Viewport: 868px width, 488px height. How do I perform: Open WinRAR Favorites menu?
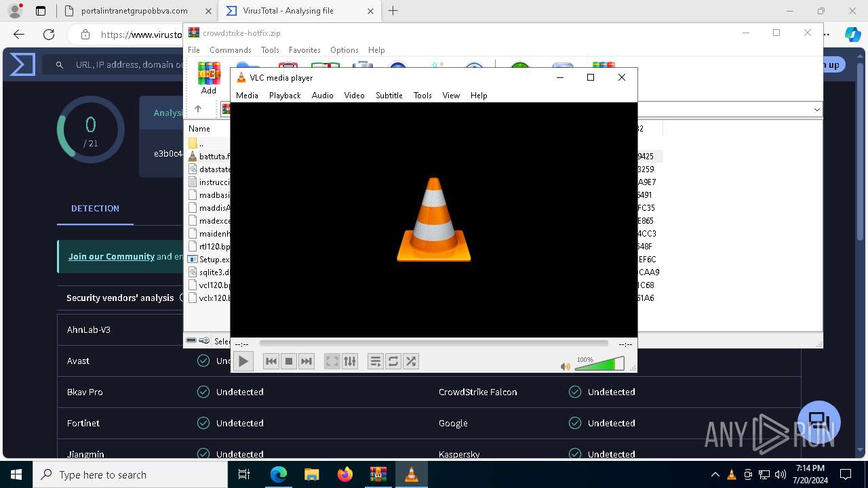point(304,50)
